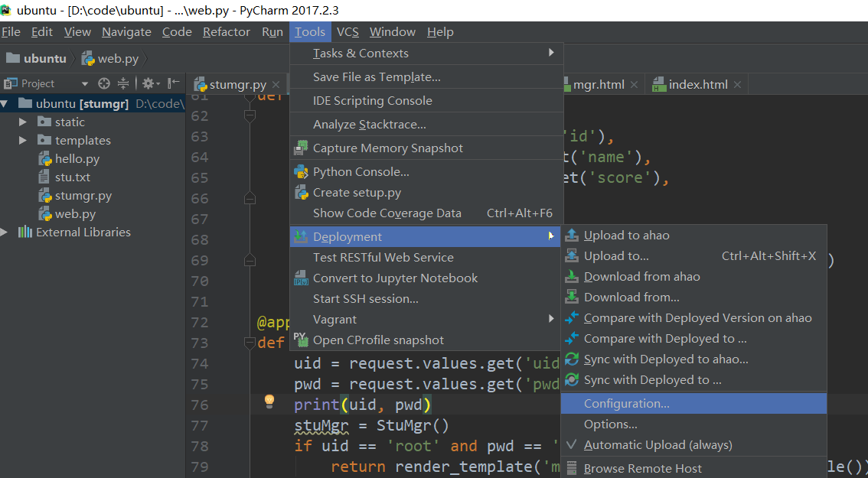Open the Code menu
Screen dimensions: 868x478
click(177, 32)
